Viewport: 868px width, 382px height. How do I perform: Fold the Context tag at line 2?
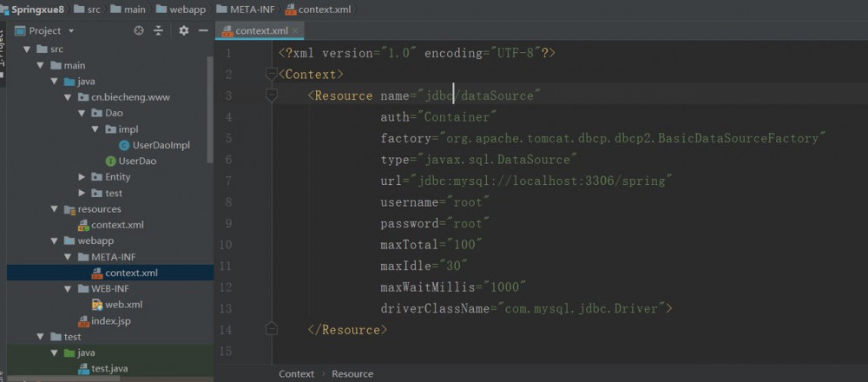pyautogui.click(x=271, y=74)
